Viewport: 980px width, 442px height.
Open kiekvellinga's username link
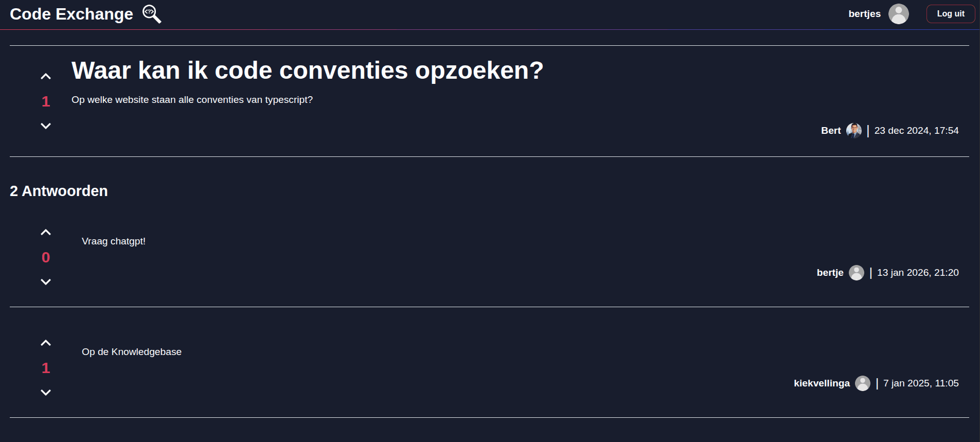pyautogui.click(x=822, y=383)
